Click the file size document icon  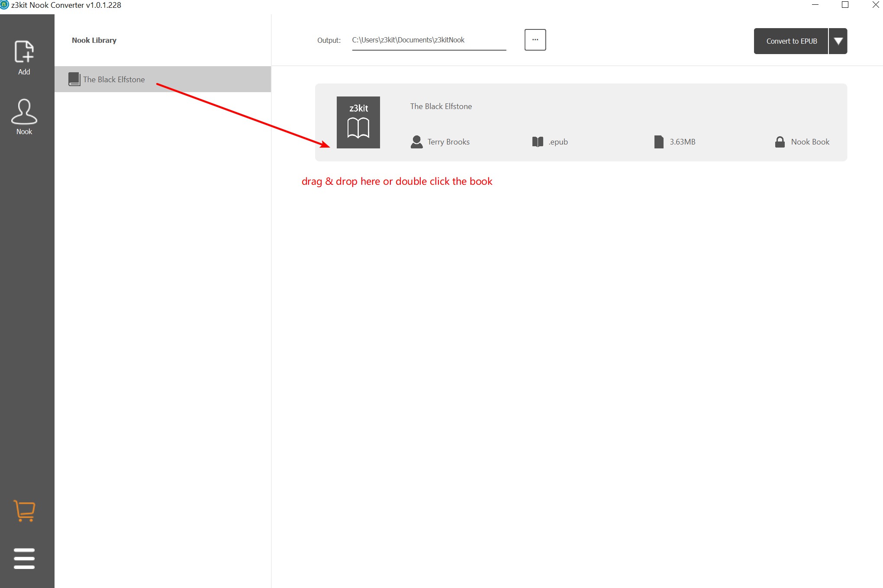pos(659,142)
